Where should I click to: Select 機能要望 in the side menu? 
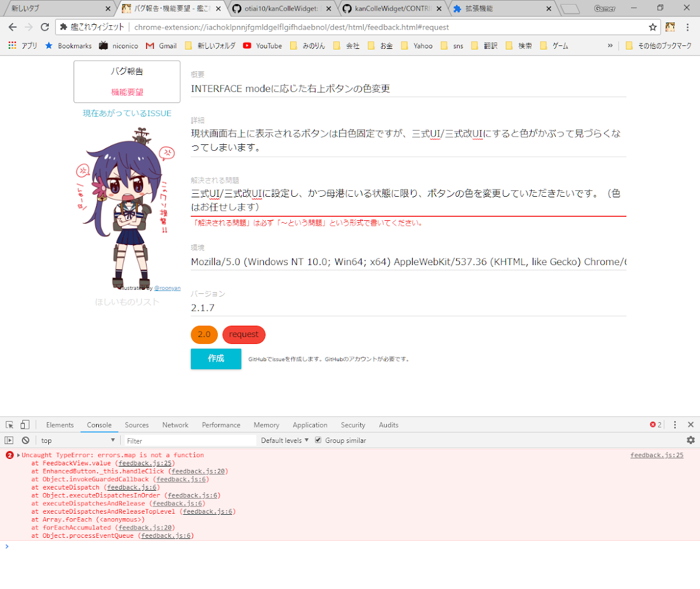point(127,92)
